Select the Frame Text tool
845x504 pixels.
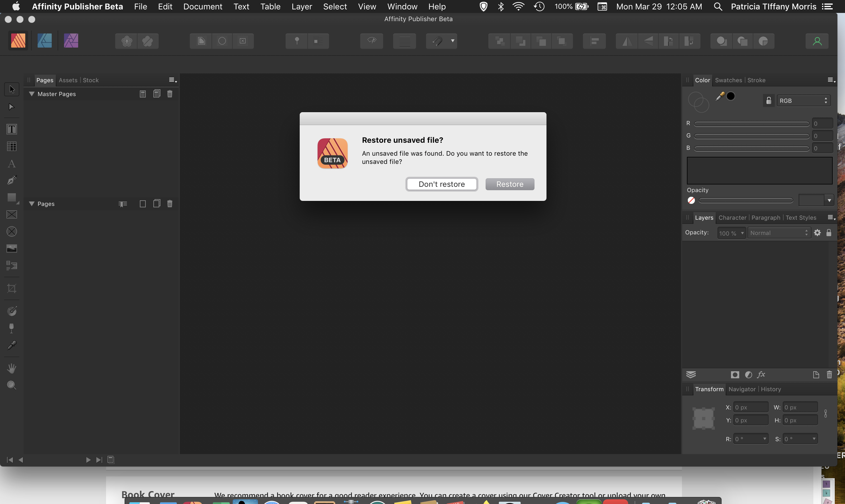[11, 129]
